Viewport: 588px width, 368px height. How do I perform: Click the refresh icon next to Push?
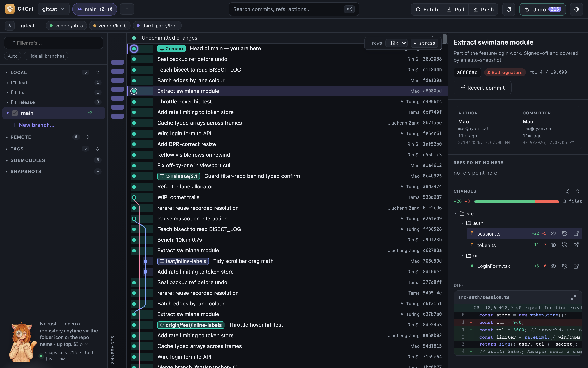(x=509, y=9)
